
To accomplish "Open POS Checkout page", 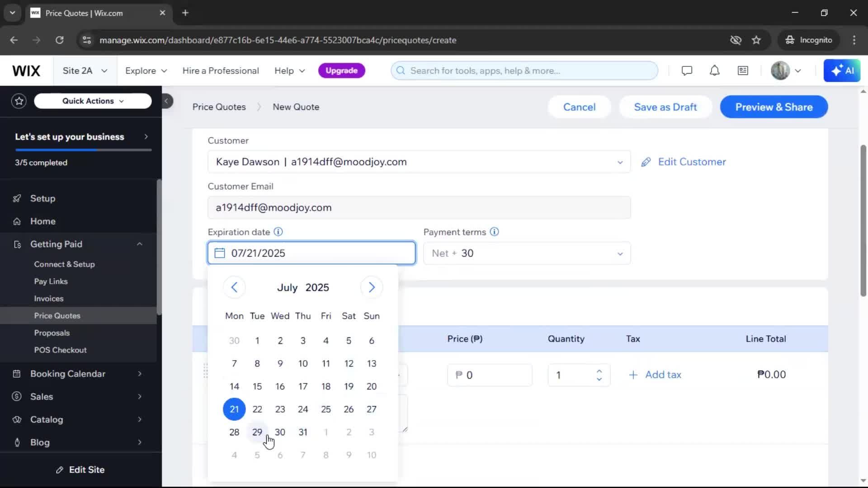I will (x=60, y=350).
